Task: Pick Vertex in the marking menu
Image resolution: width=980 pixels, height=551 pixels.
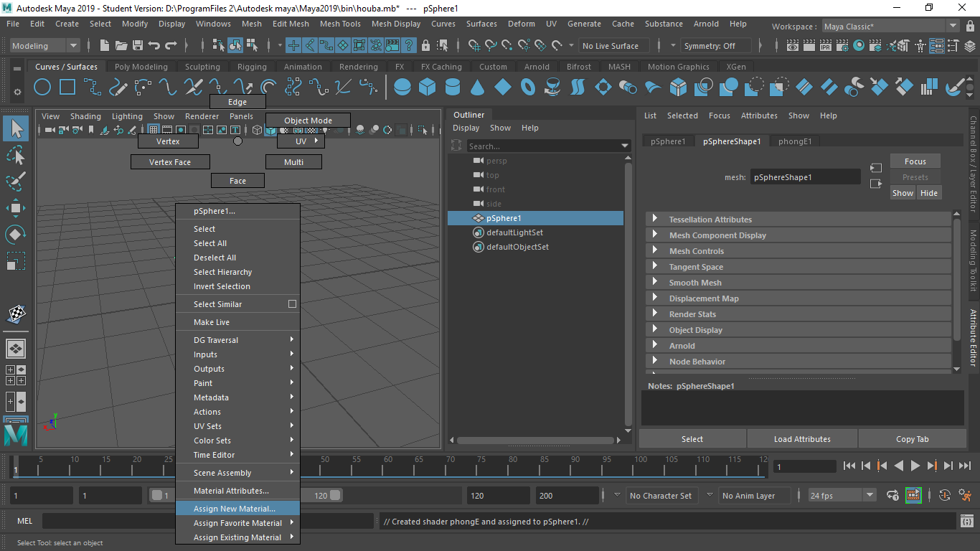Action: point(168,141)
